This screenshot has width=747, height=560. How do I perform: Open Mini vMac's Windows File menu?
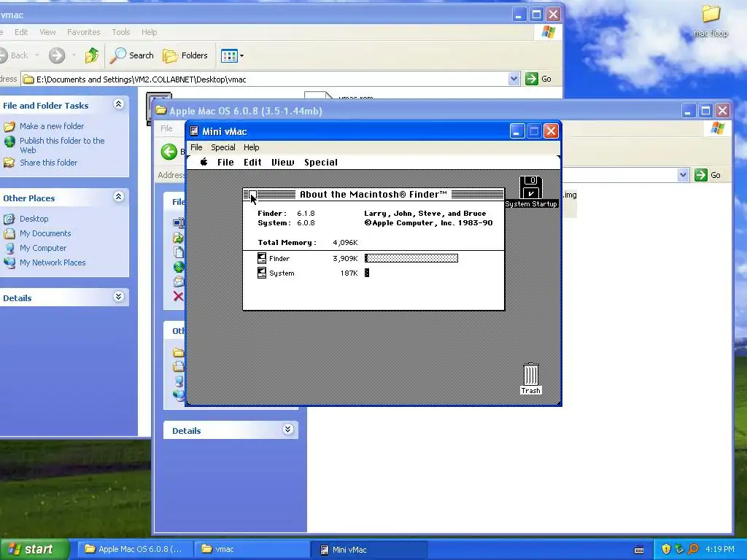pyautogui.click(x=196, y=147)
